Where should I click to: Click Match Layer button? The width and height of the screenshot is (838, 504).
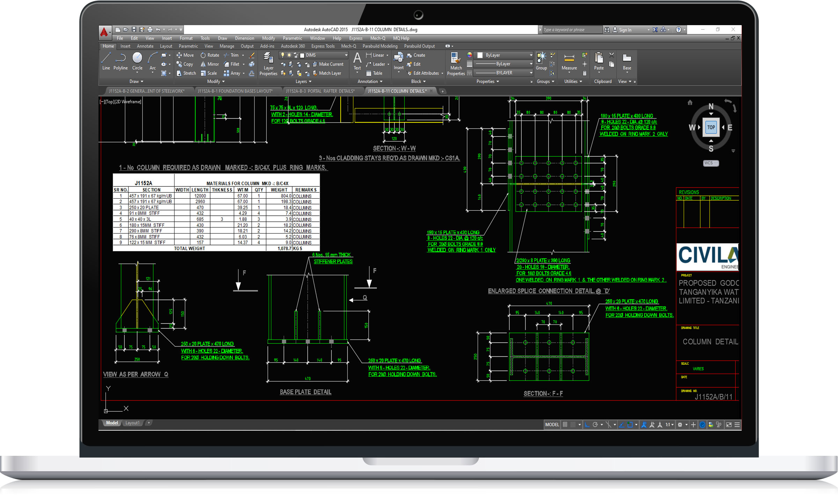point(326,73)
